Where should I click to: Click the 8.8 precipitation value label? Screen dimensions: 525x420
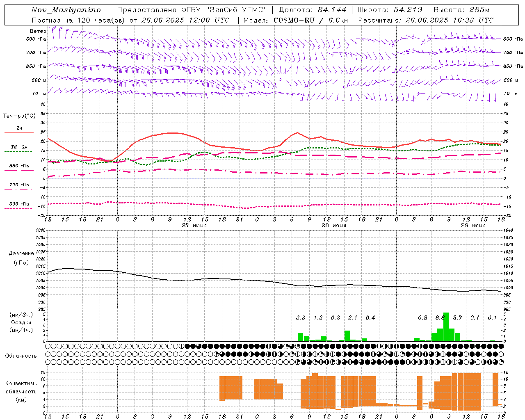pyautogui.click(x=440, y=317)
